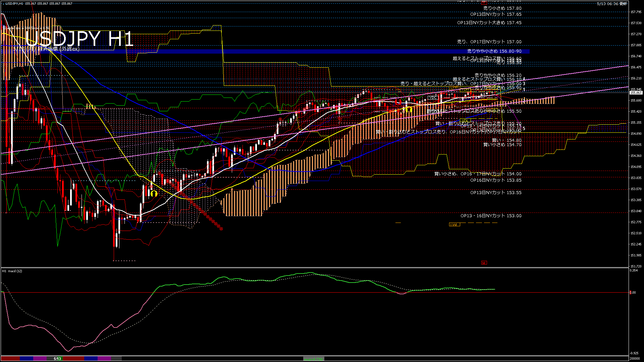
Task: Click the H1 macd (12) indicator label
Action: coord(12,271)
